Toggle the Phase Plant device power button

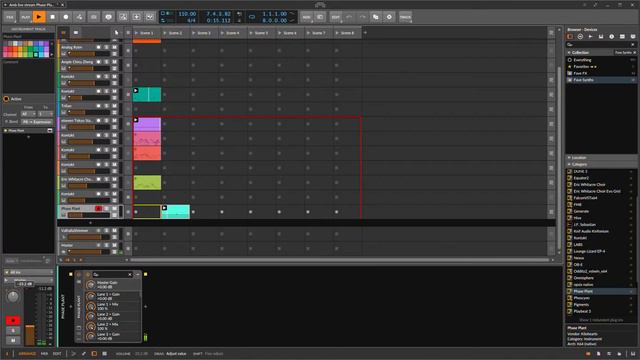pos(79,275)
